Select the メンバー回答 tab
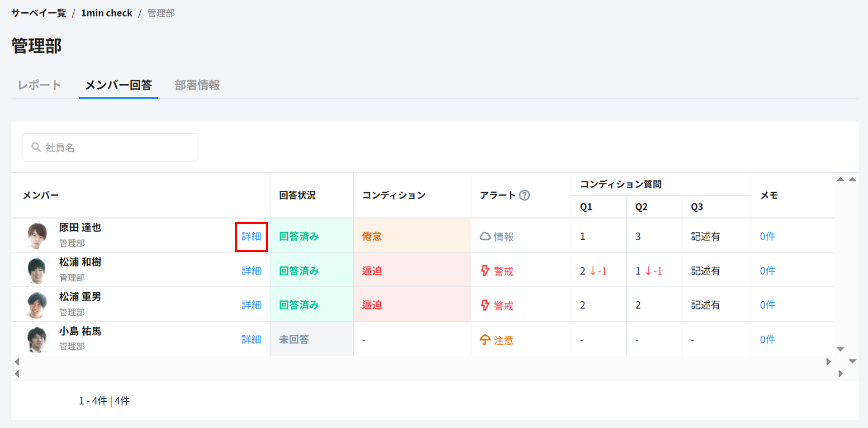Image resolution: width=868 pixels, height=428 pixels. pyautogui.click(x=119, y=85)
